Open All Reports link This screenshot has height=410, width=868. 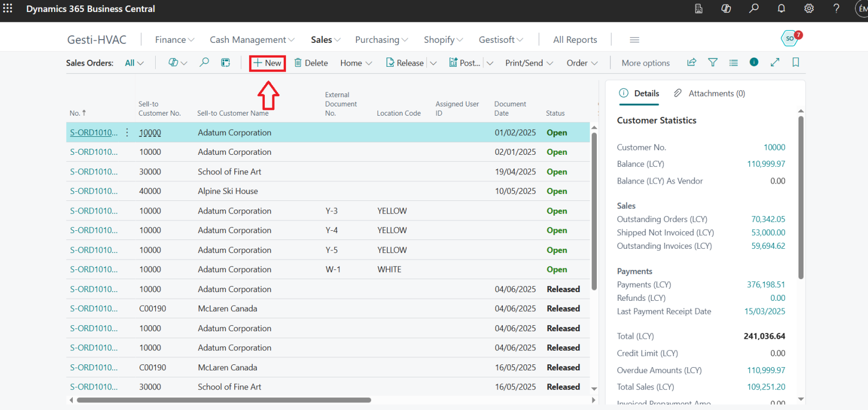coord(575,40)
